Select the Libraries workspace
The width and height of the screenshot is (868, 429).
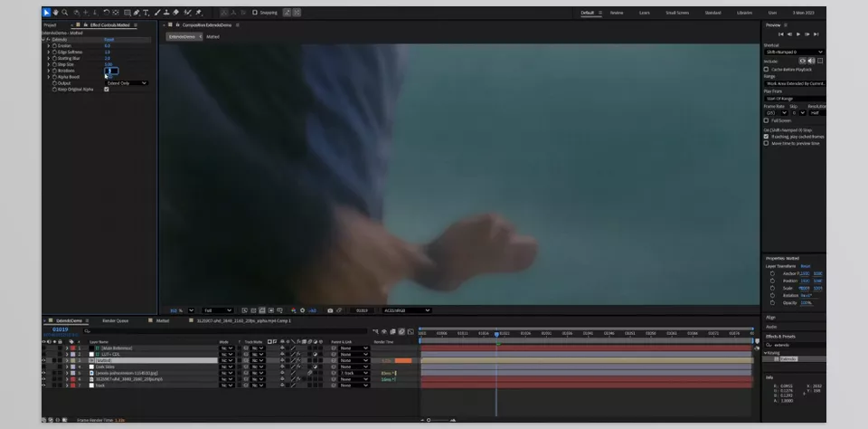coord(744,13)
